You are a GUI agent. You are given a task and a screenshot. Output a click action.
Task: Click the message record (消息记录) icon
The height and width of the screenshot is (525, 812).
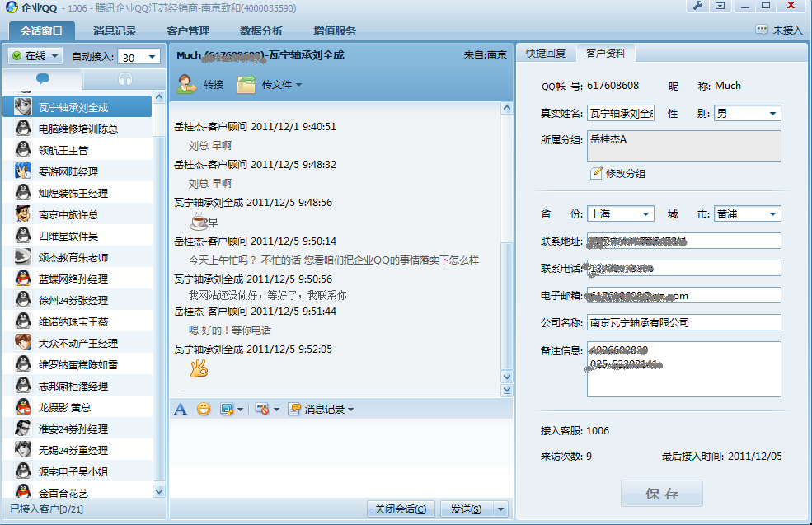294,409
